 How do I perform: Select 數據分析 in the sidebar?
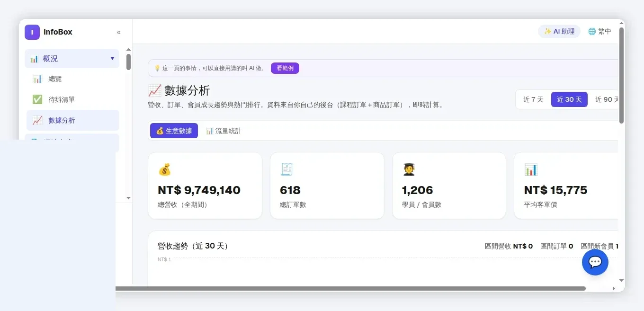(72, 120)
